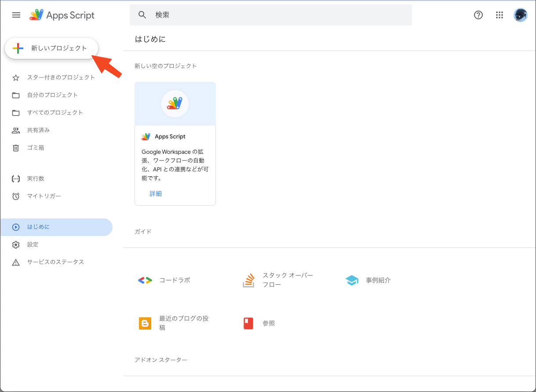Open すべてのプロジェクト list

(x=55, y=113)
